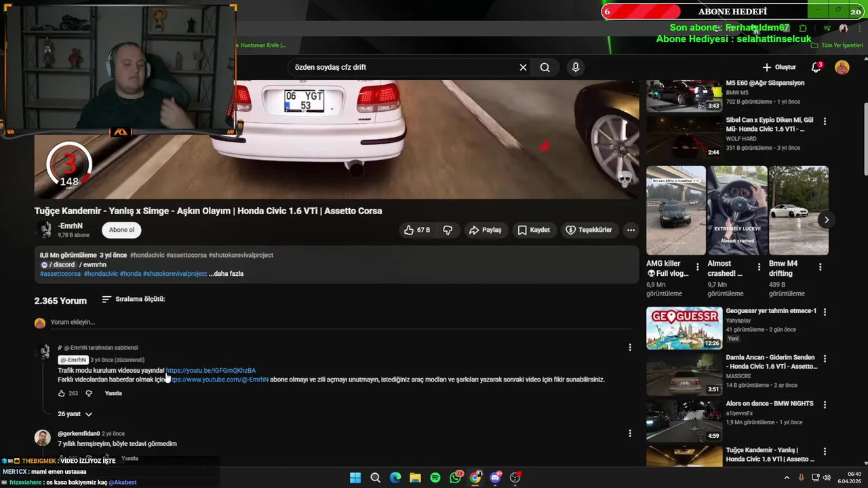Click the #shutokorevivalproject blue hashtag link

point(175,274)
